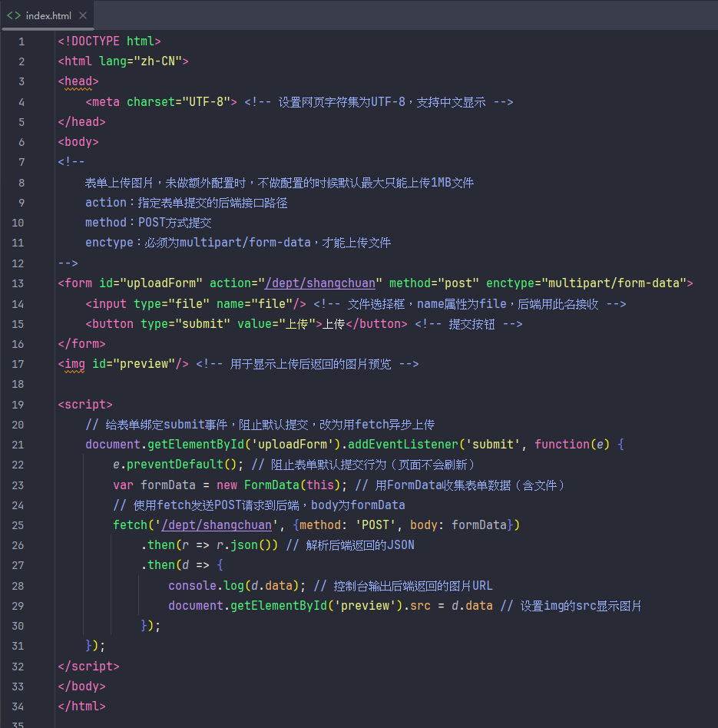Viewport: 718px width, 728px height.
Task: Click 'method: 'POST'' option on line 25
Action: coord(347,525)
